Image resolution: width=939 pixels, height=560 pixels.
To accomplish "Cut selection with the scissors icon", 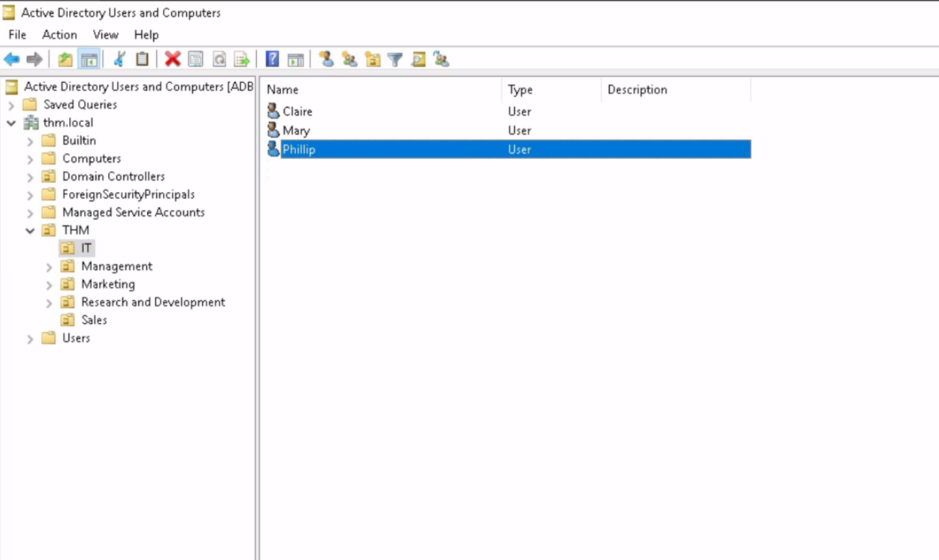I will click(119, 60).
